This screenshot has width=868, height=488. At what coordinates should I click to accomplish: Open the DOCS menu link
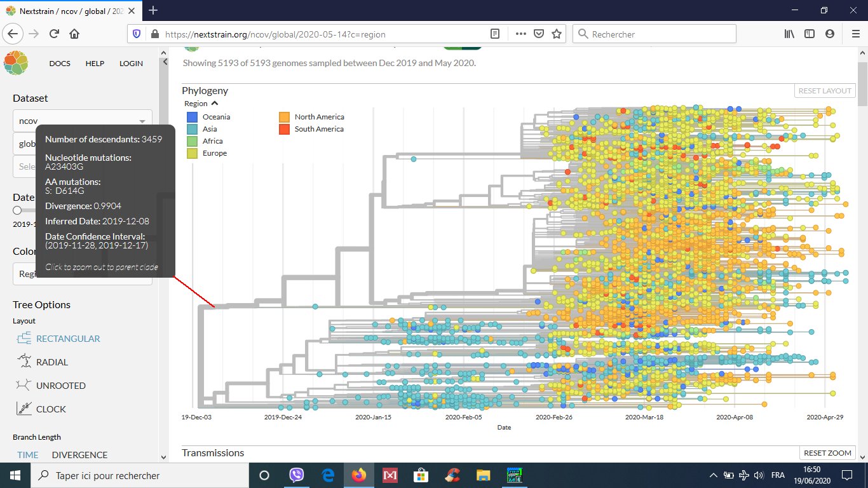(60, 64)
